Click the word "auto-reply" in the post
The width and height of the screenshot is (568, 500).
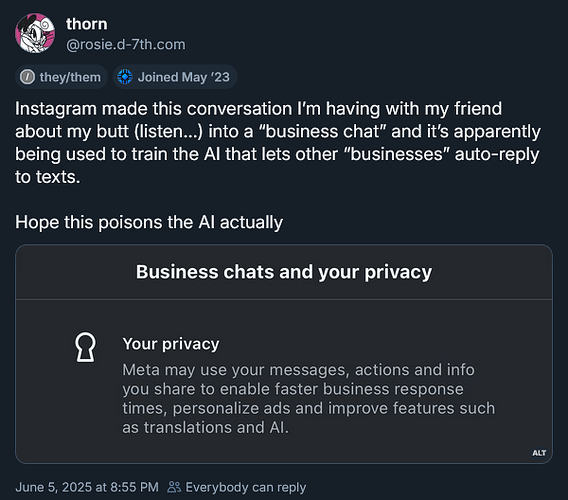tap(497, 154)
